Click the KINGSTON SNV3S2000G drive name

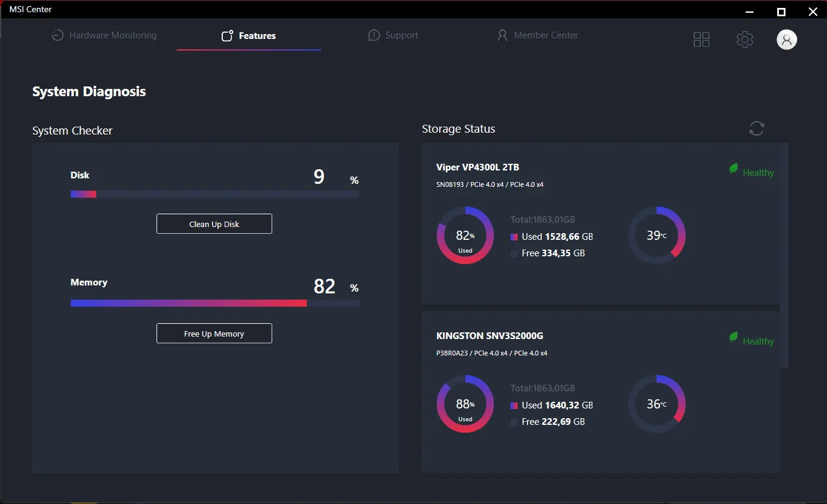(x=490, y=336)
